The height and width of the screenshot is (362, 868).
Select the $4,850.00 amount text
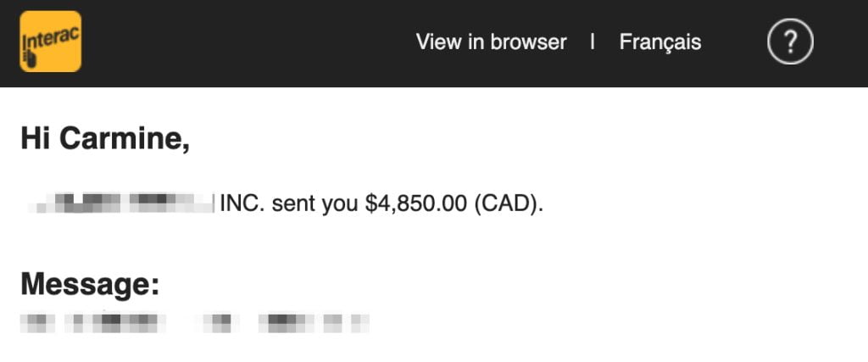(415, 204)
